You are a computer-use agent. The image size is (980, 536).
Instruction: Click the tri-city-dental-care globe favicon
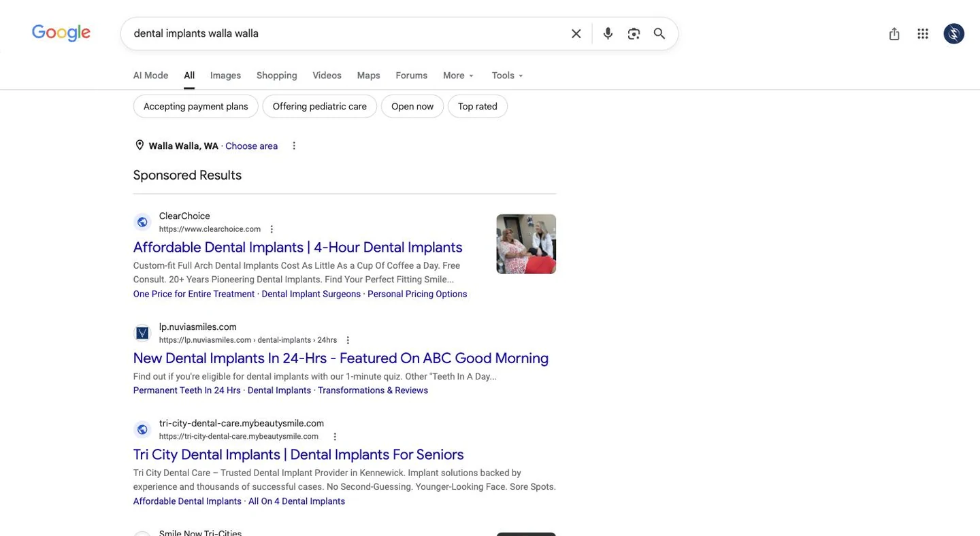(x=142, y=429)
